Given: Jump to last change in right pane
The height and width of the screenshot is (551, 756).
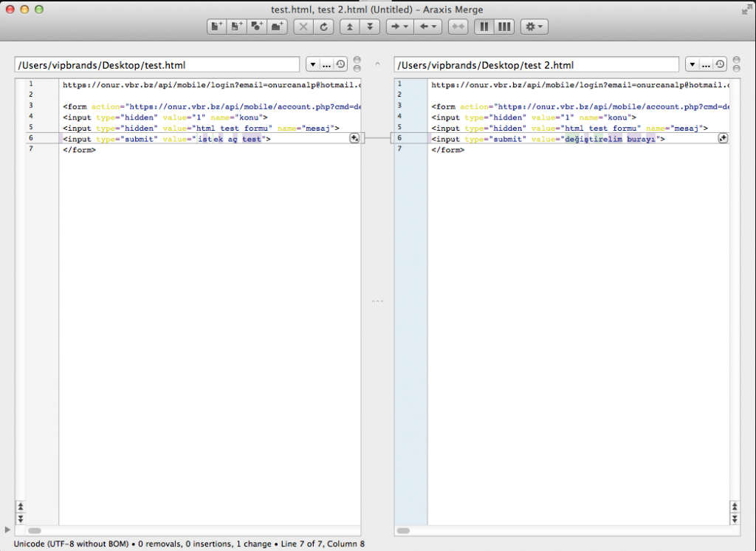Looking at the screenshot, I should [x=735, y=519].
